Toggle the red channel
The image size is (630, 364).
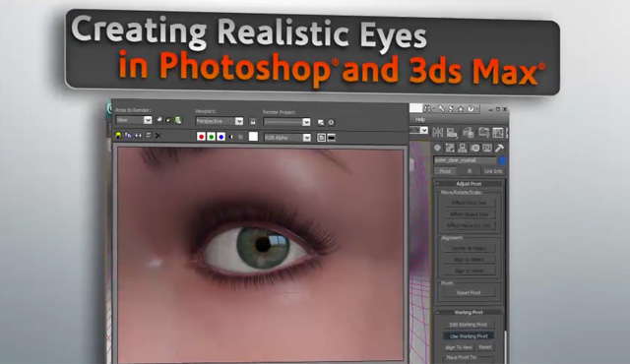click(201, 137)
